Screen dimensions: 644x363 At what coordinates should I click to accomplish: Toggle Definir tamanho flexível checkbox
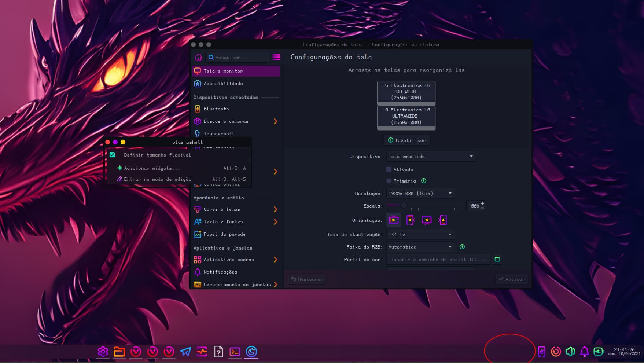(112, 155)
